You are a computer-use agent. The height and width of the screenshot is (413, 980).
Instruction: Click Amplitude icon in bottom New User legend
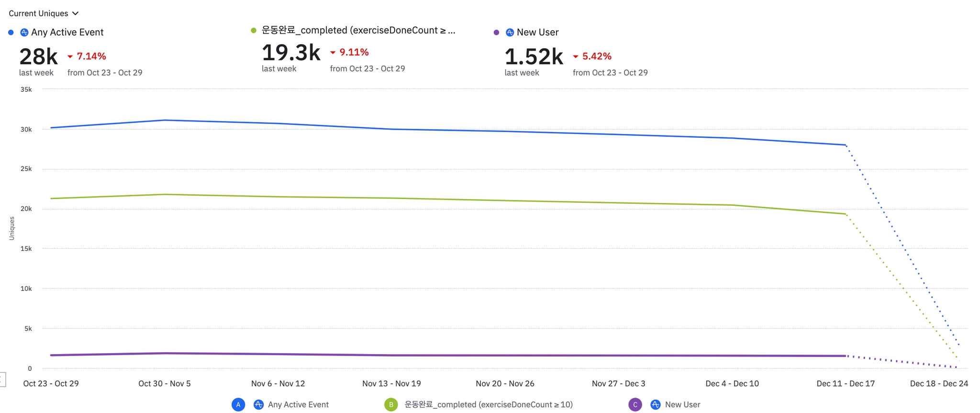pyautogui.click(x=656, y=404)
